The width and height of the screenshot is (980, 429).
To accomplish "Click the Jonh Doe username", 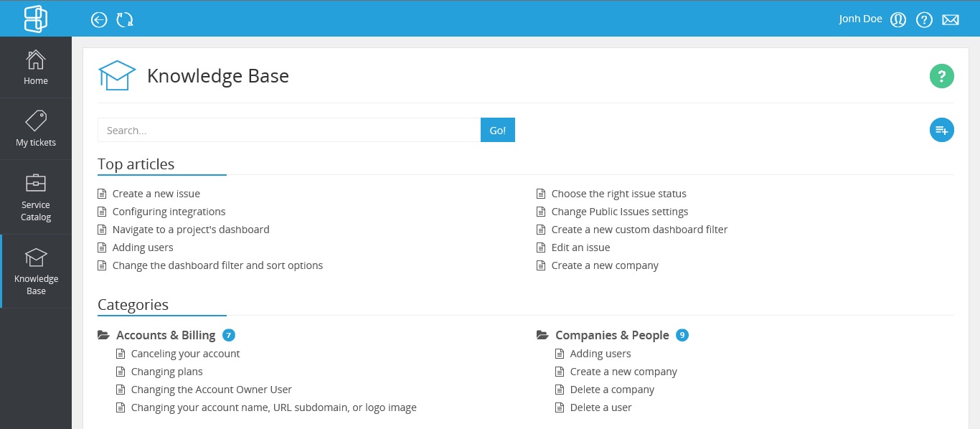I will 860,19.
